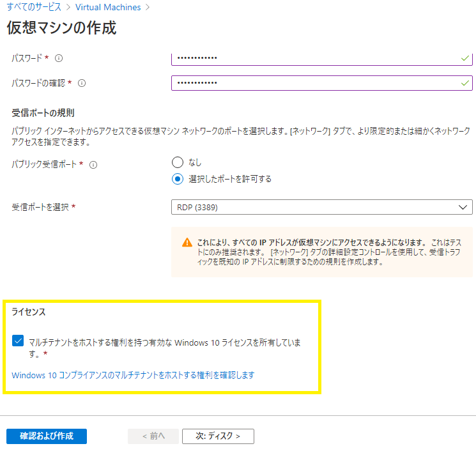Click the 受信ポートの規則 heading text
This screenshot has width=476, height=453.
(x=43, y=113)
